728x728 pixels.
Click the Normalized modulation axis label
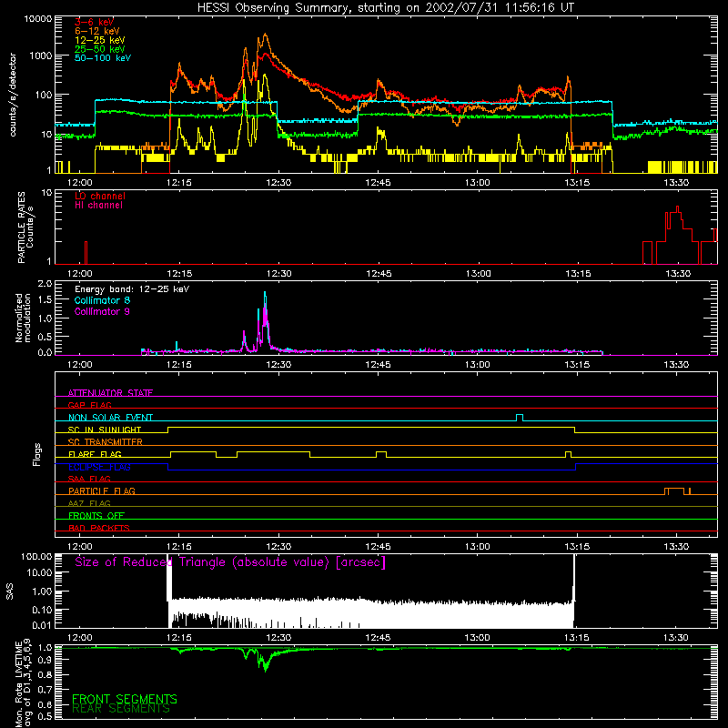point(23,318)
